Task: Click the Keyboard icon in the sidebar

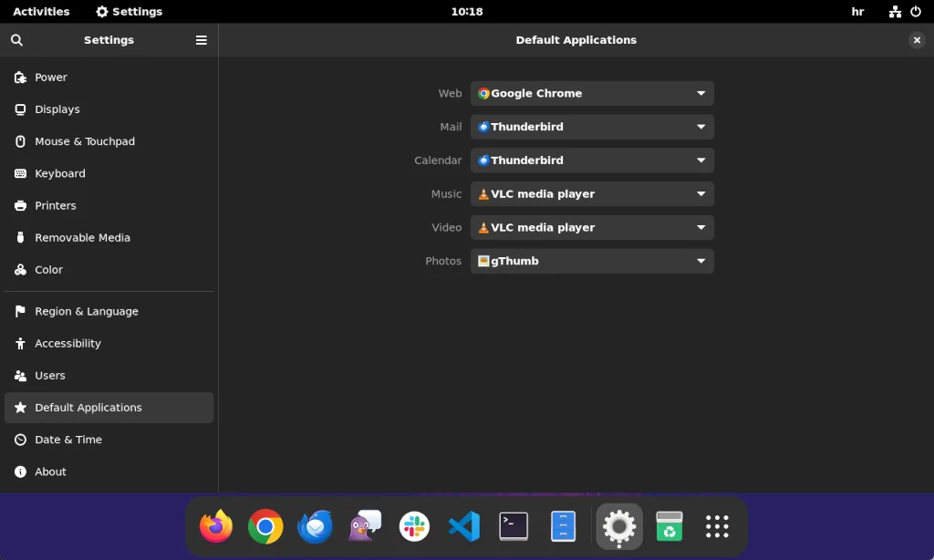Action: coord(18,173)
